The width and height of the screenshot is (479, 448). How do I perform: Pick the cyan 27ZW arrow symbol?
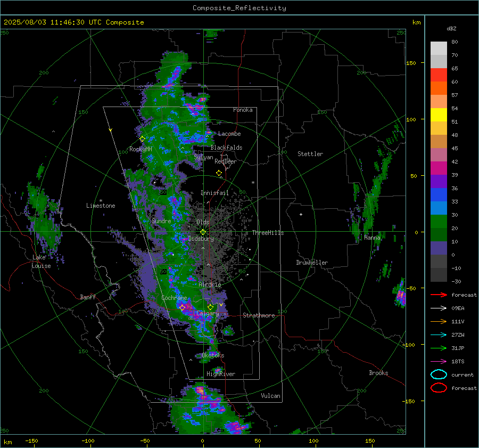(x=439, y=335)
